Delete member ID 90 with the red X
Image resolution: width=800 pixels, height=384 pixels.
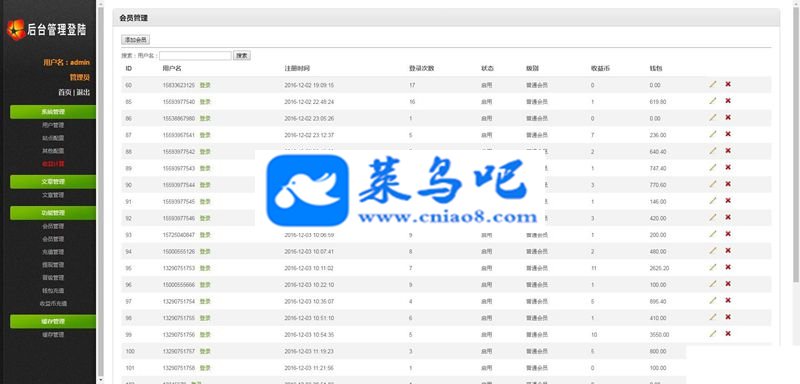pyautogui.click(x=728, y=184)
